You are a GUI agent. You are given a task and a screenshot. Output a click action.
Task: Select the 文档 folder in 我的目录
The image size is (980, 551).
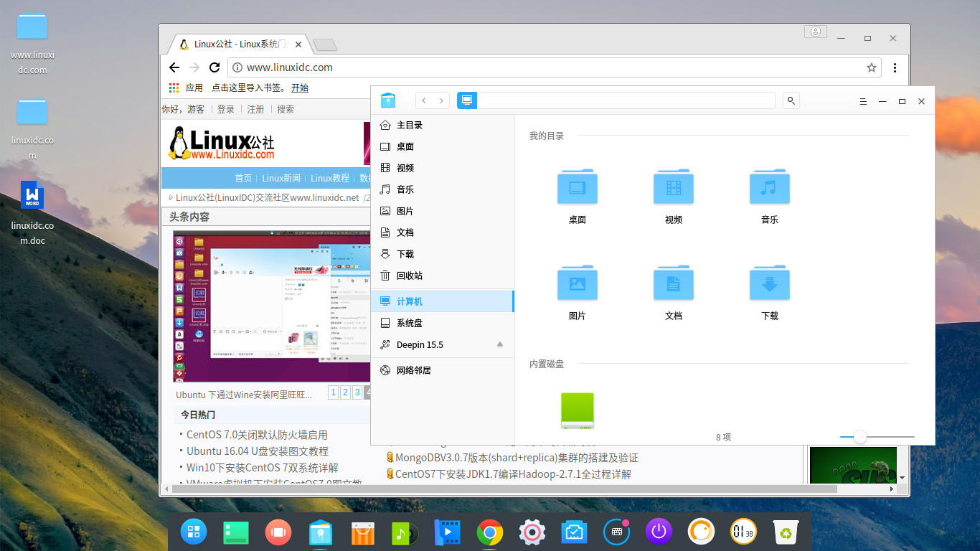tap(674, 283)
